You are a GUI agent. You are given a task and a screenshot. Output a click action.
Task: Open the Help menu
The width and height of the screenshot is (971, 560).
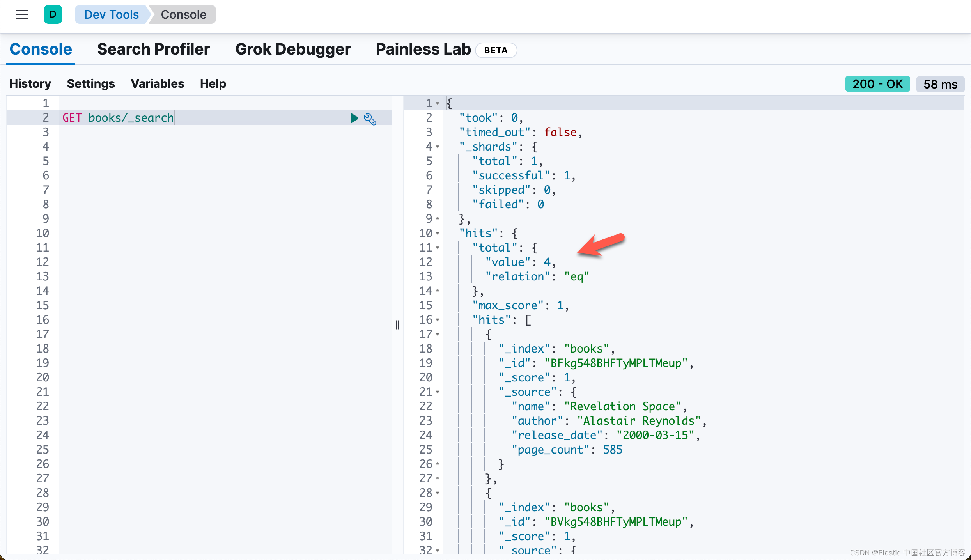[x=213, y=83]
